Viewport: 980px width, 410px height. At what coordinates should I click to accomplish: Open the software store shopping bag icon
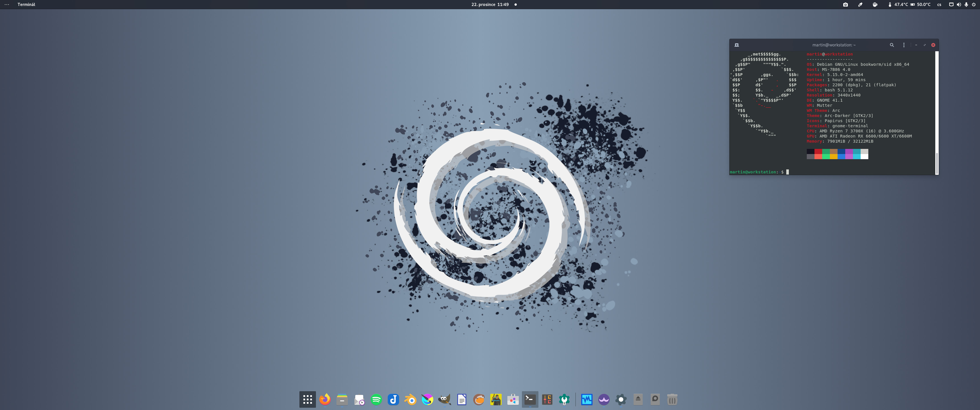point(513,399)
